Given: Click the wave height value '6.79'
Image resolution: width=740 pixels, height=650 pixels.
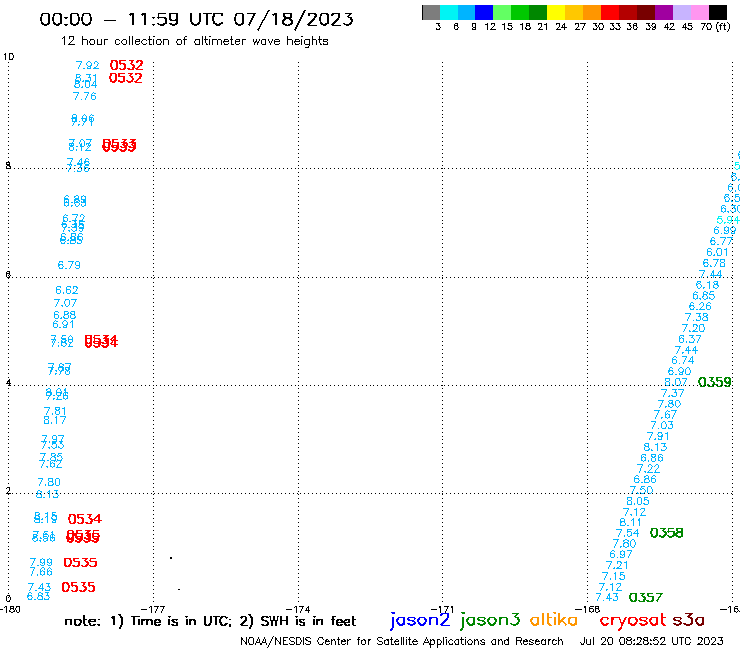Looking at the screenshot, I should [69, 265].
